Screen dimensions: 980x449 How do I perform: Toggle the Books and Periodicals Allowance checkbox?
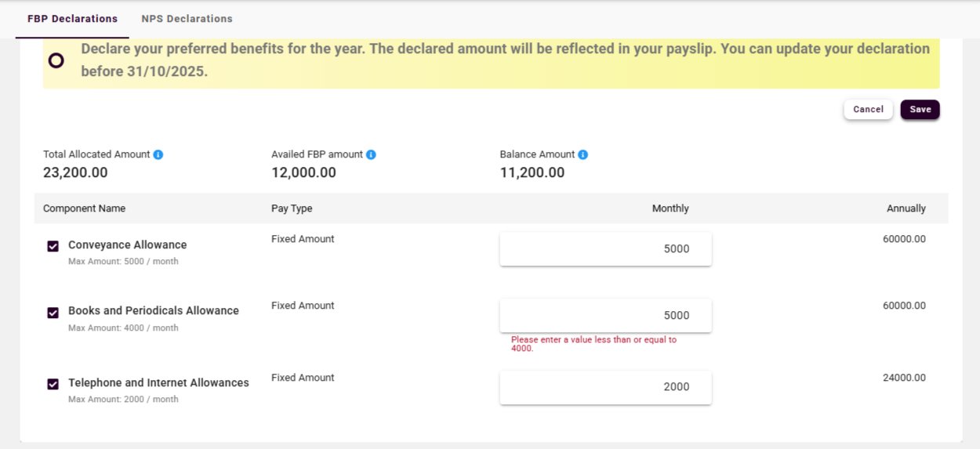coord(53,313)
